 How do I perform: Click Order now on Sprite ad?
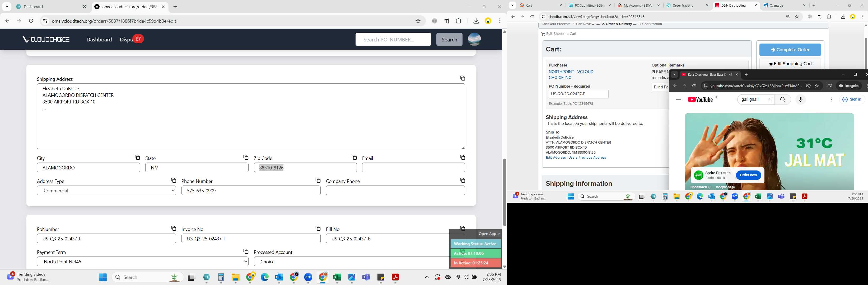coord(748,175)
